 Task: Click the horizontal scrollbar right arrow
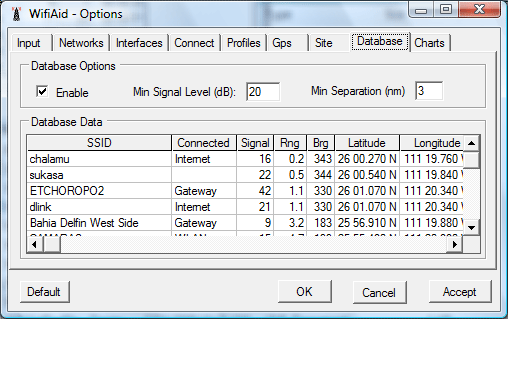(x=455, y=245)
